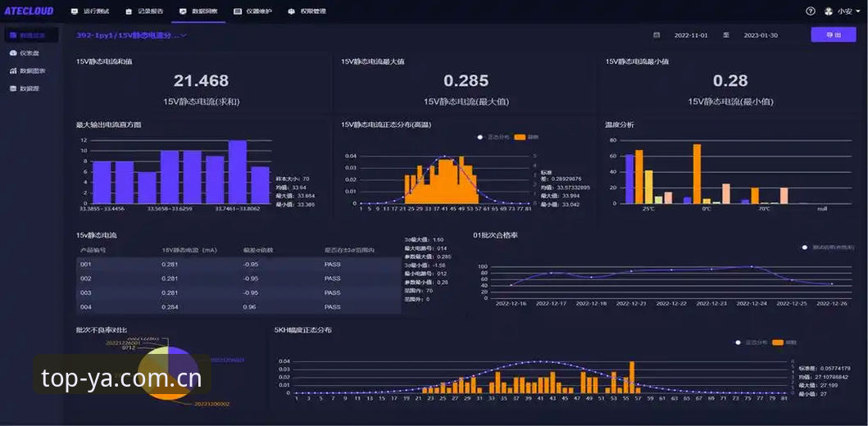Select table row 004
This screenshot has height=426, width=868.
(x=239, y=307)
